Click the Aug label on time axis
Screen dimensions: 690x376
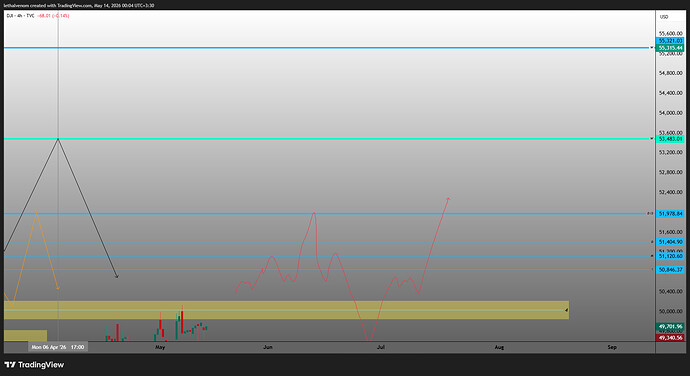pyautogui.click(x=499, y=347)
